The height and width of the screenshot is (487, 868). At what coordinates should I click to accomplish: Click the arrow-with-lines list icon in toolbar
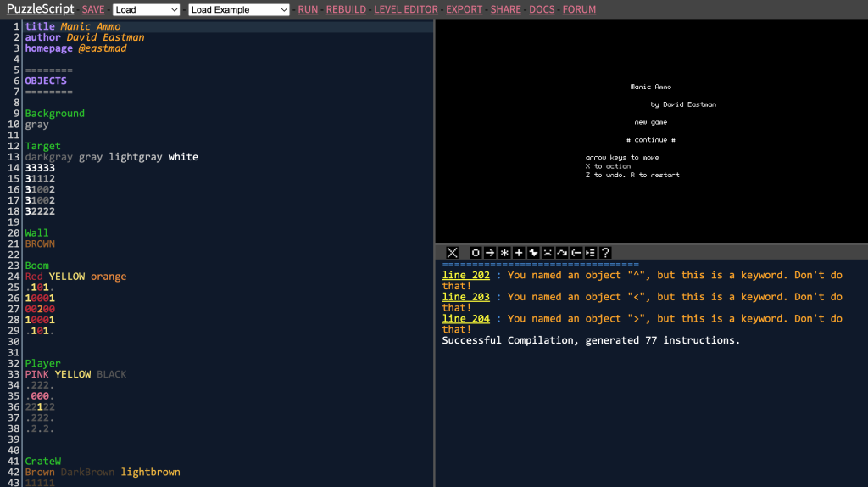[591, 253]
